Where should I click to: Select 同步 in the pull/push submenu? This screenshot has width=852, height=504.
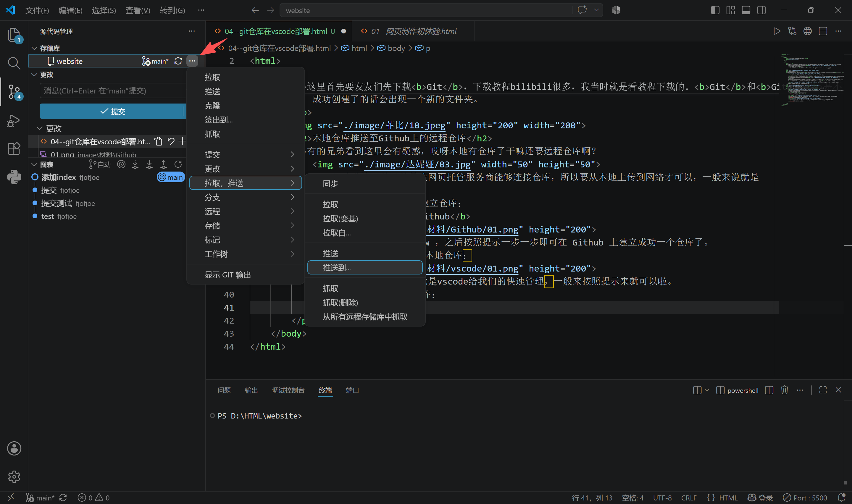[x=365, y=183]
